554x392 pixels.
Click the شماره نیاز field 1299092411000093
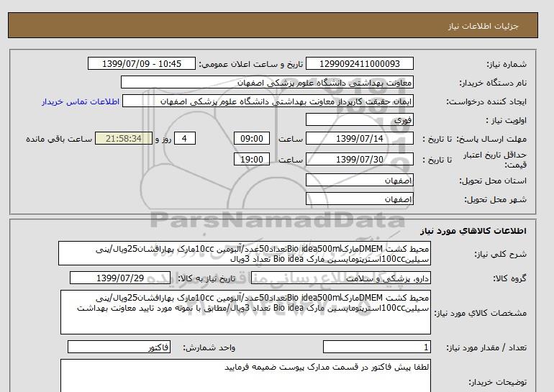[359, 63]
